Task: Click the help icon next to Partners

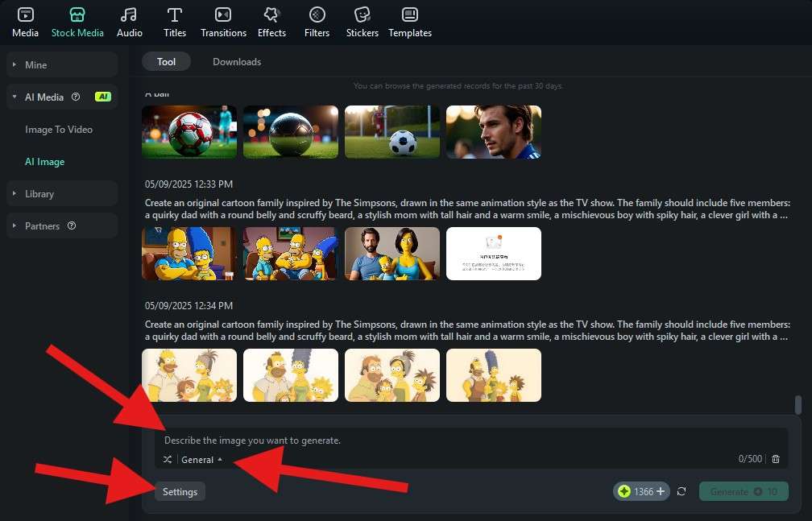Action: [72, 225]
